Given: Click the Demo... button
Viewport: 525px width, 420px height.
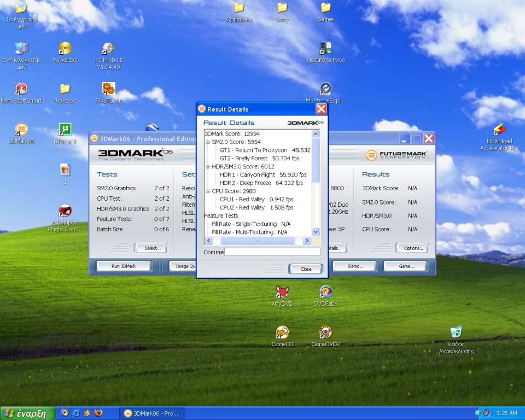Looking at the screenshot, I should click(x=355, y=266).
